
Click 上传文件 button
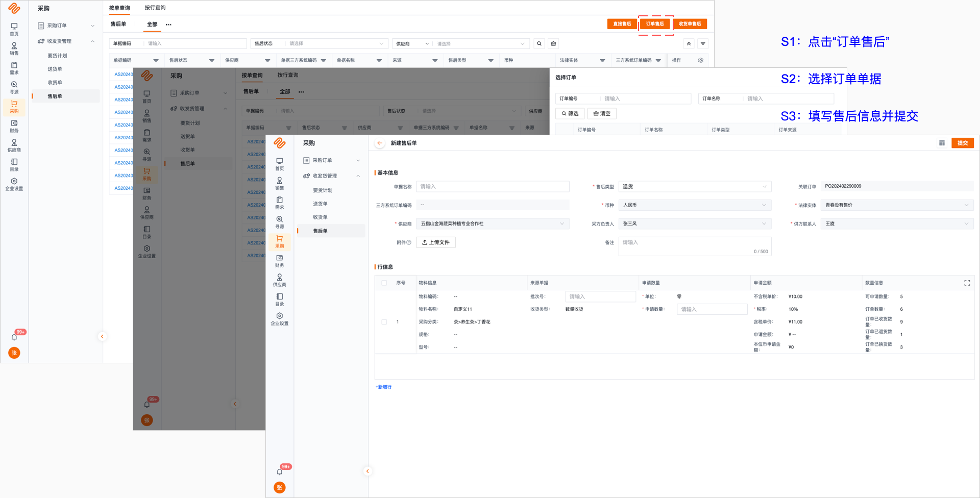click(436, 242)
